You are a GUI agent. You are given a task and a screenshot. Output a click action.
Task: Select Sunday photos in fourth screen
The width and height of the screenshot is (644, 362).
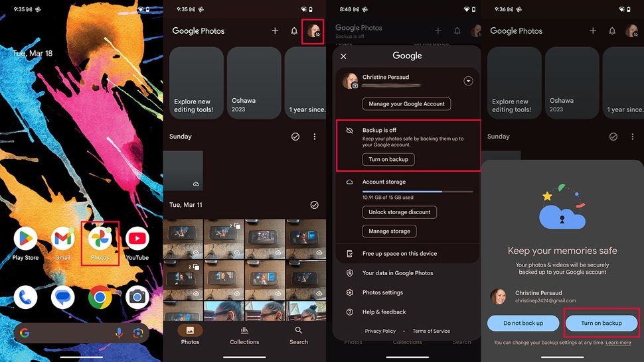coord(613,137)
